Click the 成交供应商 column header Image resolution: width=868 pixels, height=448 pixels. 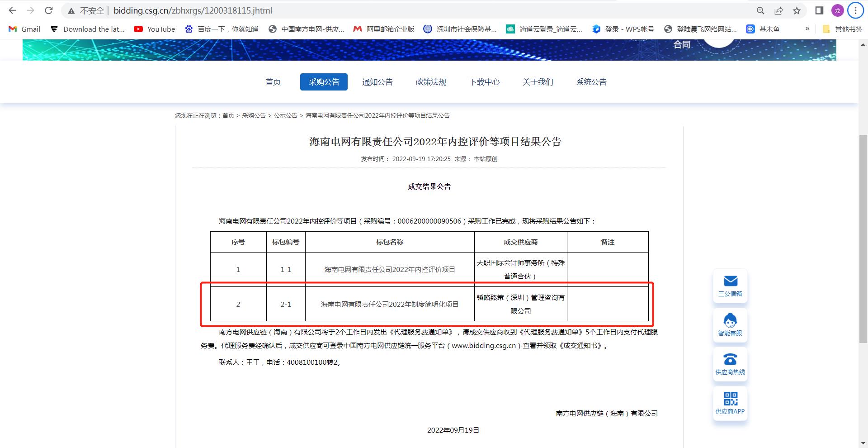pos(521,242)
